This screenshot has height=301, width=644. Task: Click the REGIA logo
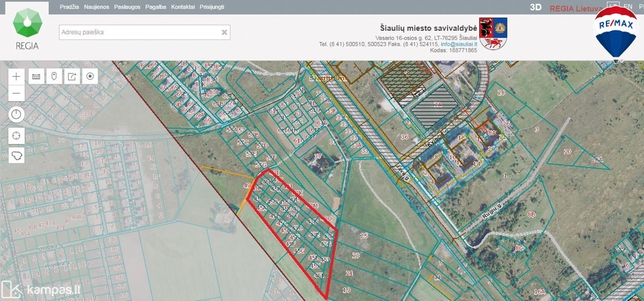pos(27,29)
